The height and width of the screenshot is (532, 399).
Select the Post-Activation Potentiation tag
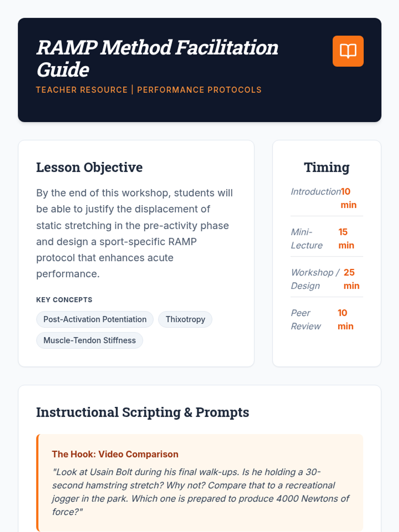coord(95,319)
